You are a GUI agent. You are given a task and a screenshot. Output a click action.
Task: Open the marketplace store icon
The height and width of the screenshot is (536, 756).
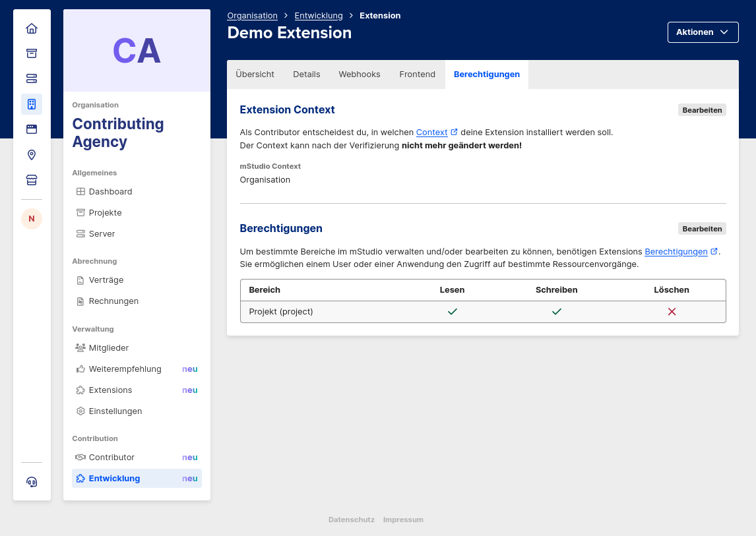coord(32,180)
